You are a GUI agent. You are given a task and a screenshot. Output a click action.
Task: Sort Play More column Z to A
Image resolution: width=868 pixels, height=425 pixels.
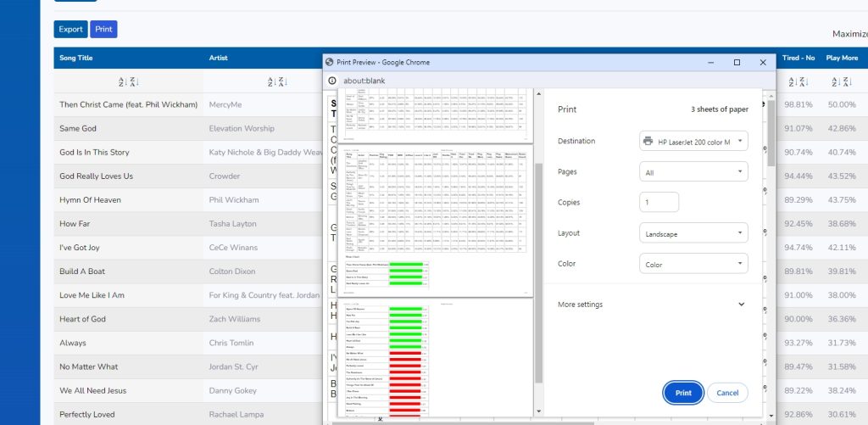point(848,82)
